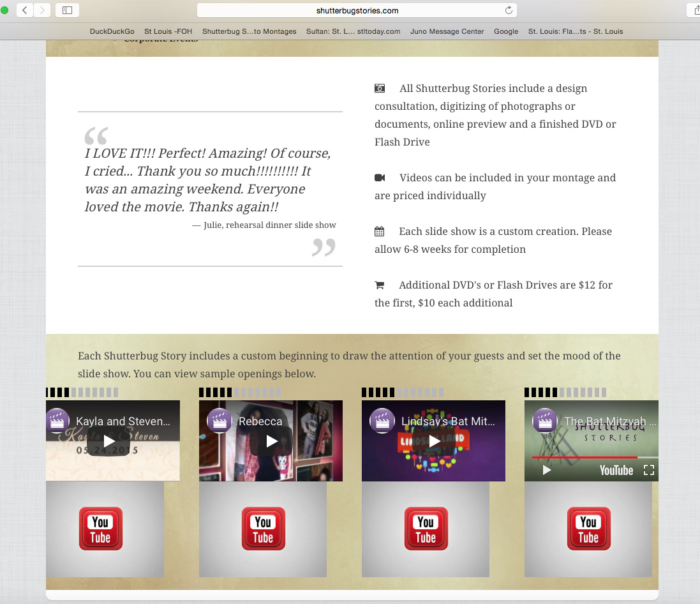Click the shutterbugstories.com address bar
Viewport: 700px width, 604px height.
(x=357, y=10)
